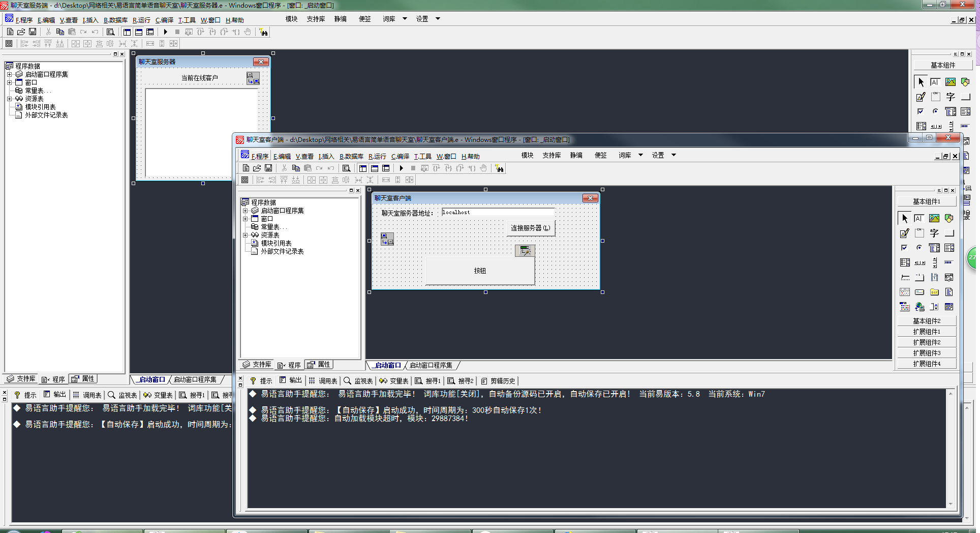Open R.运行 menu in client window

[377, 156]
